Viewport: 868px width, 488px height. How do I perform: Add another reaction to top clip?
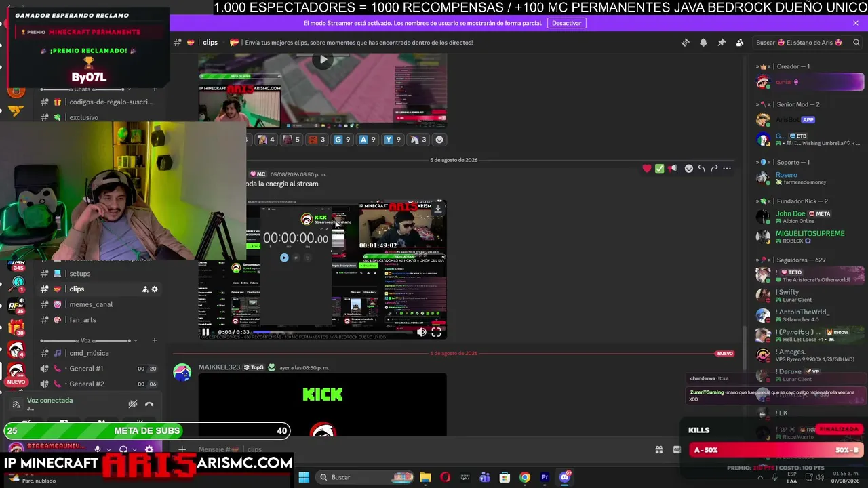[x=439, y=140]
